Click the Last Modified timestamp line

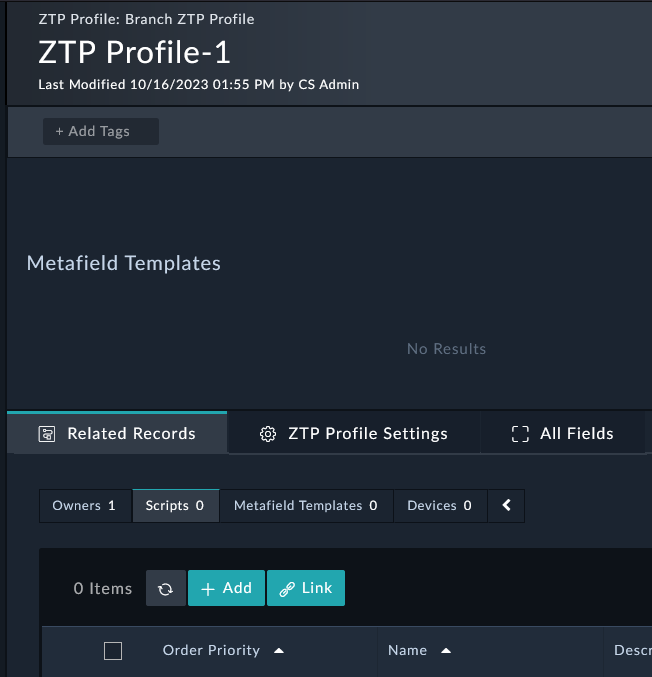(x=199, y=84)
